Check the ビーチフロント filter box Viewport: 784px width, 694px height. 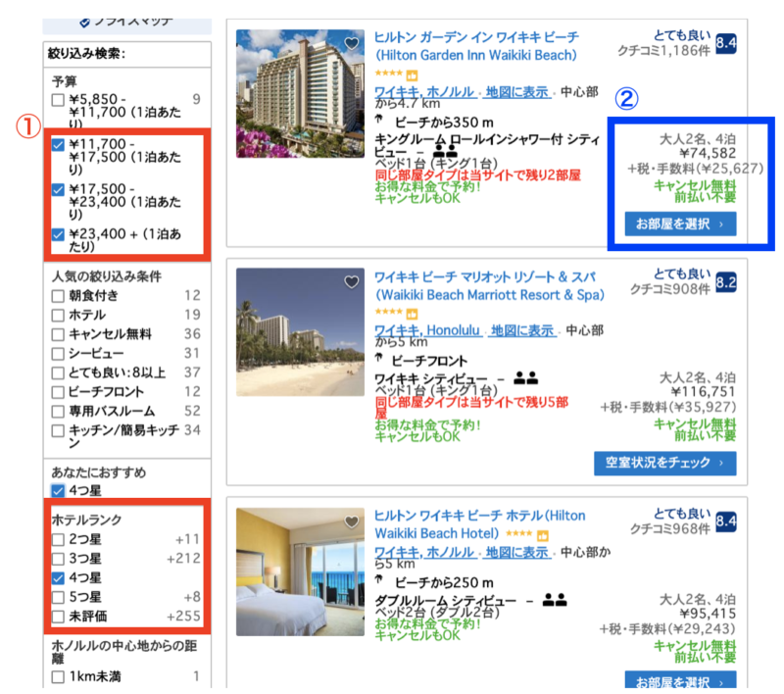pyautogui.click(x=58, y=392)
